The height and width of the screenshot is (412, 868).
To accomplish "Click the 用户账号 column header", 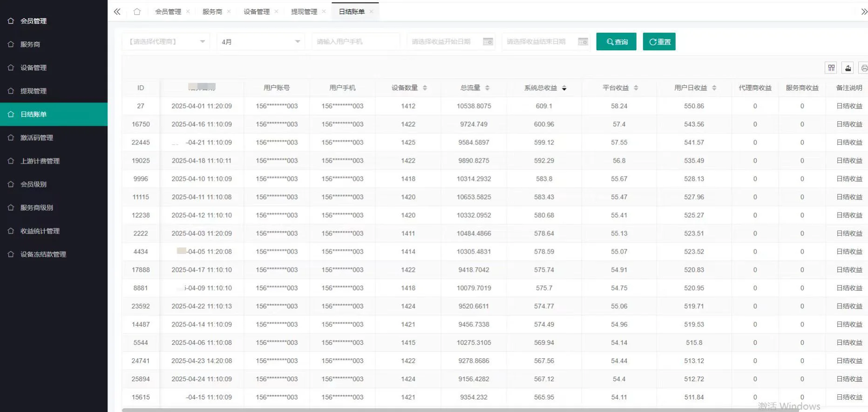I will pos(277,88).
